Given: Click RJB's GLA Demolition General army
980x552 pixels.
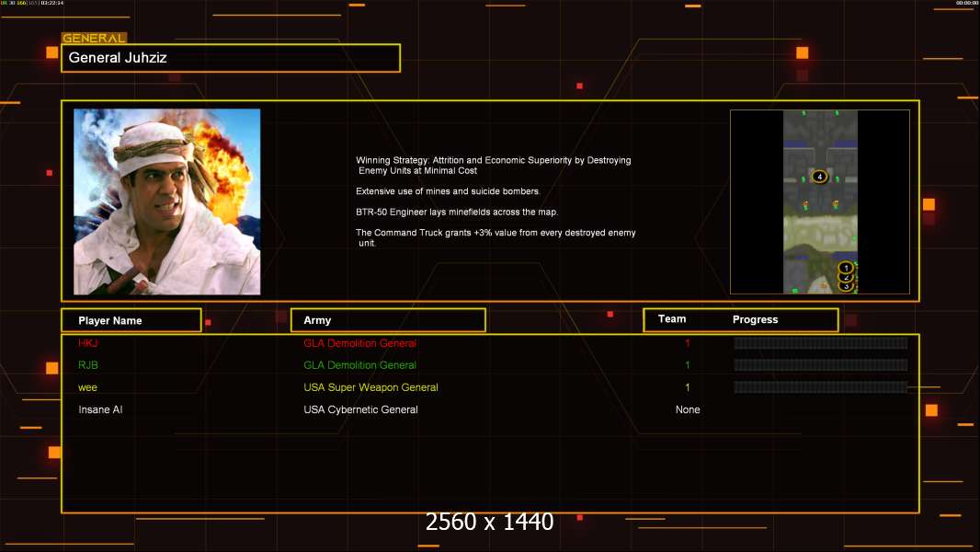Looking at the screenshot, I should (360, 365).
